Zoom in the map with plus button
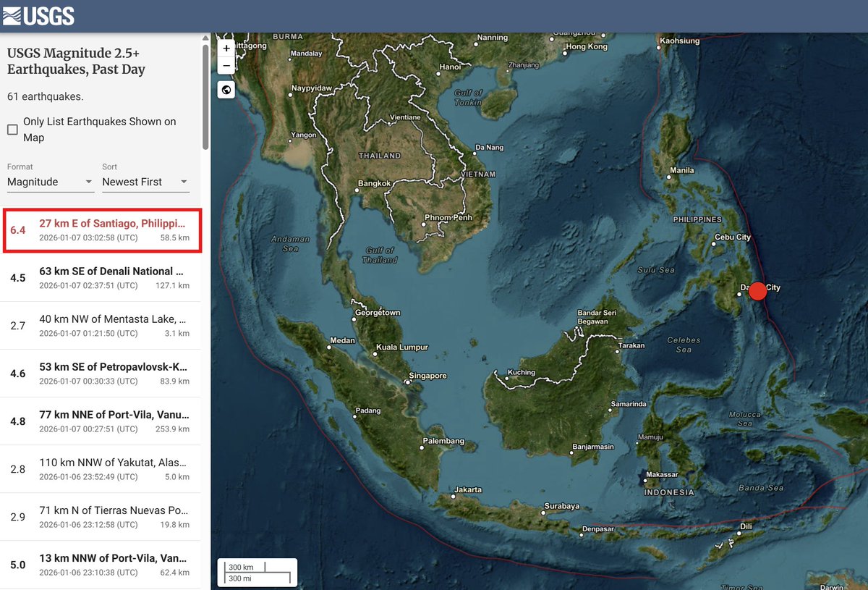This screenshot has width=868, height=590. point(226,48)
